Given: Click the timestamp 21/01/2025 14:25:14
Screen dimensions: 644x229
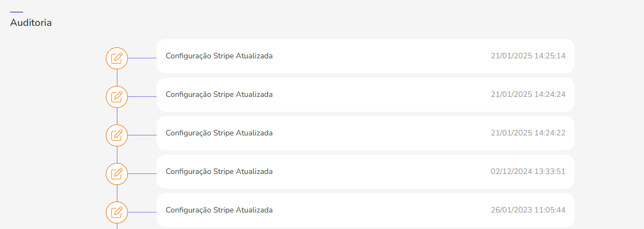Looking at the screenshot, I should 528,56.
